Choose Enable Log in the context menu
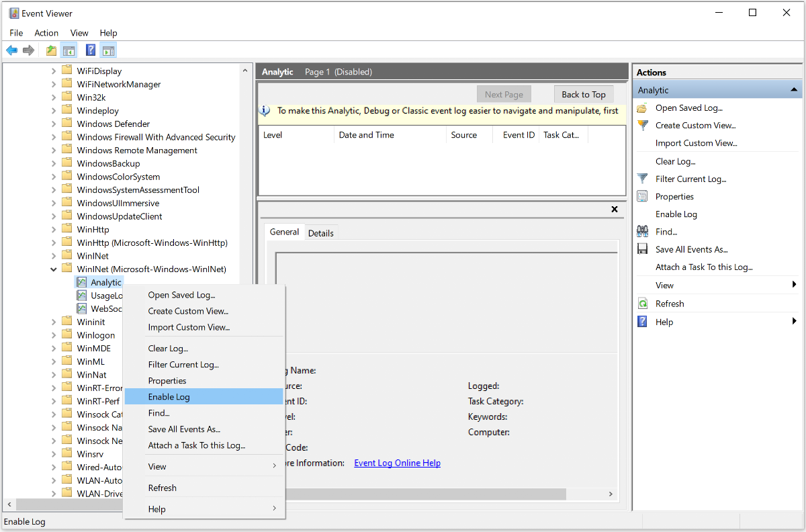Image resolution: width=806 pixels, height=532 pixels. [205, 397]
